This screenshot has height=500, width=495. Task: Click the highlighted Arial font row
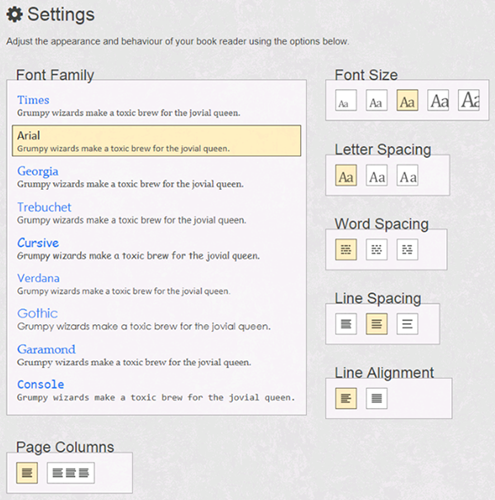point(156,141)
